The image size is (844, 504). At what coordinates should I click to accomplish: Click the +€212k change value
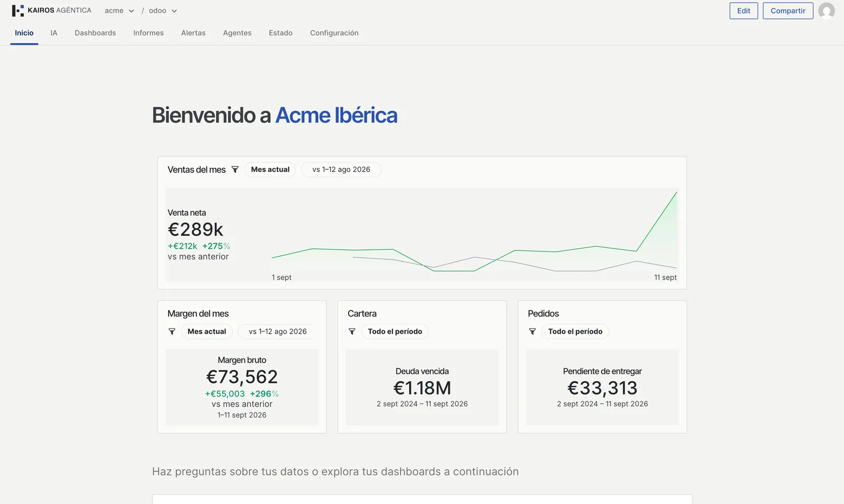(183, 246)
